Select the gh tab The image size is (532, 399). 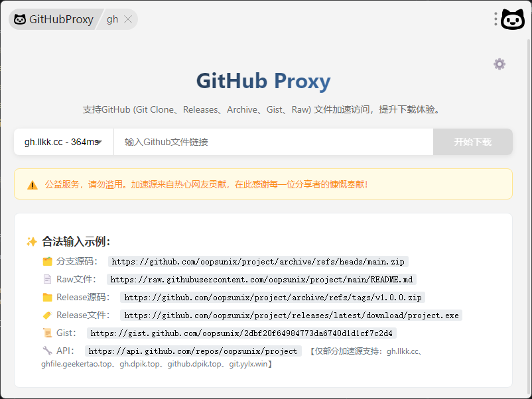point(112,19)
